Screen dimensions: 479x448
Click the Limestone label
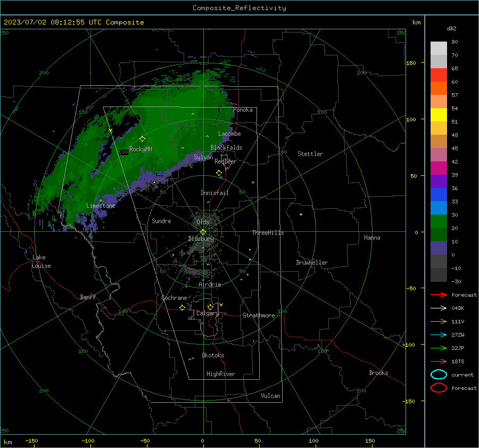(101, 206)
